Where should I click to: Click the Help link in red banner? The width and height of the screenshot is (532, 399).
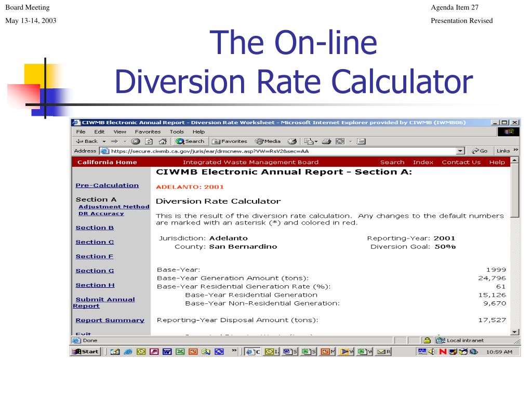(x=497, y=162)
